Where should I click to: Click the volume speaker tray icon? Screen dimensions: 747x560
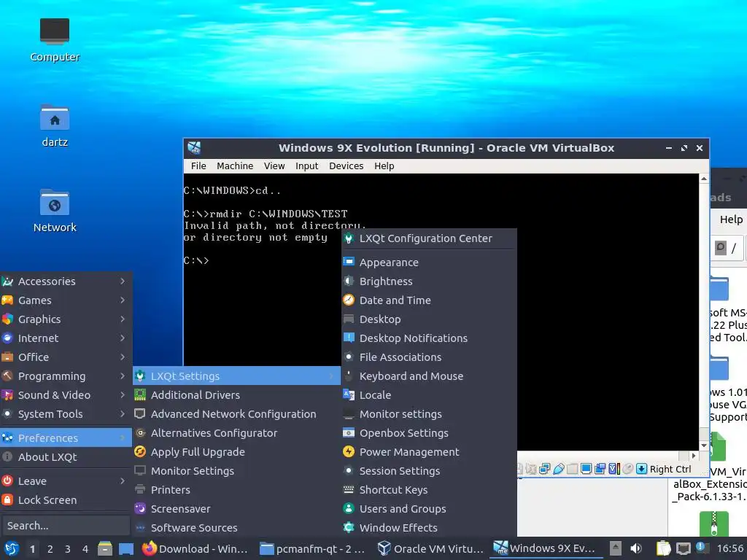coord(635,548)
